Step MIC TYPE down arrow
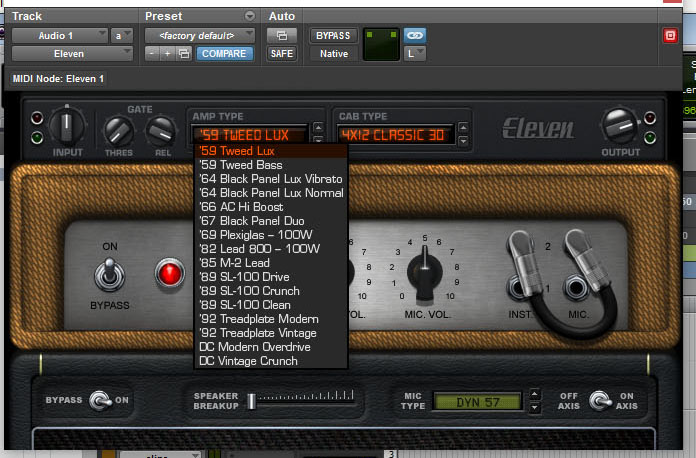The height and width of the screenshot is (458, 696). 534,407
